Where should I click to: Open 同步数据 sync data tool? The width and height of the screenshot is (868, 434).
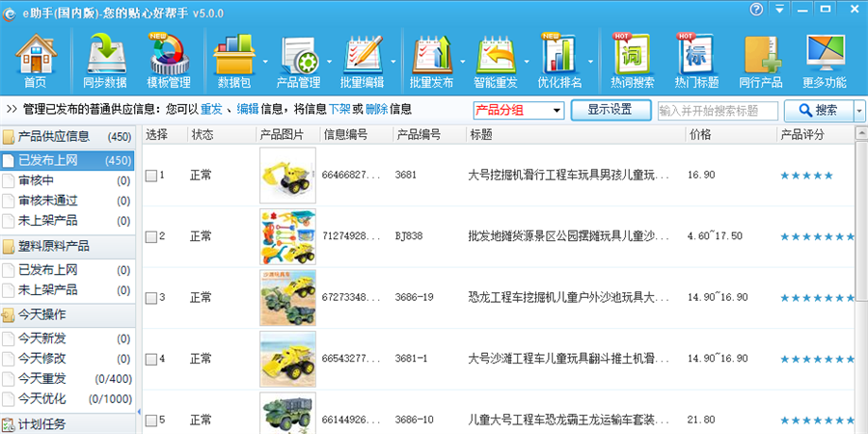coord(104,60)
